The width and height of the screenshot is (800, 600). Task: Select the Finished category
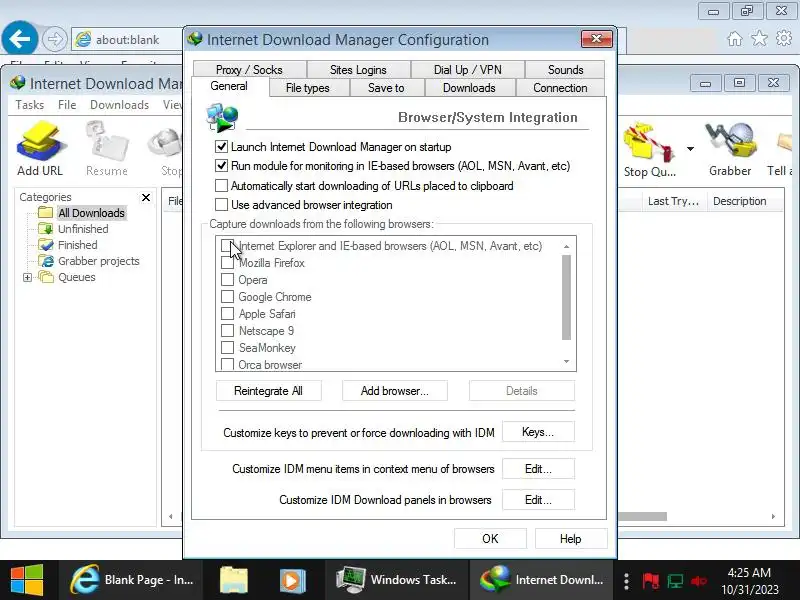click(78, 245)
